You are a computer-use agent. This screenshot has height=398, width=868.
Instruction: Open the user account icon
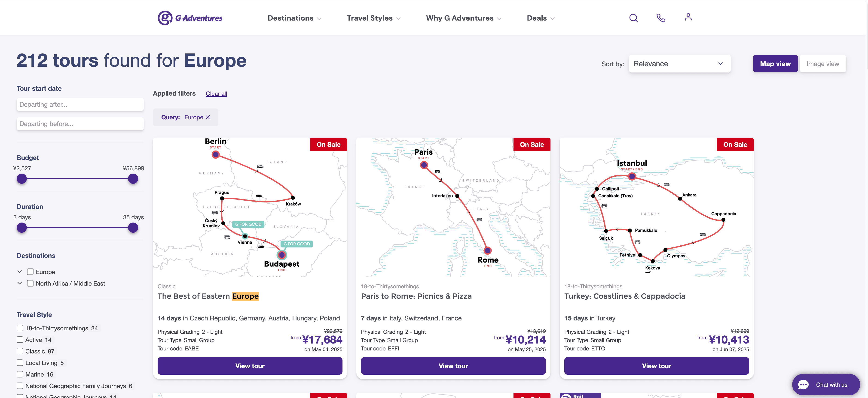(x=688, y=17)
